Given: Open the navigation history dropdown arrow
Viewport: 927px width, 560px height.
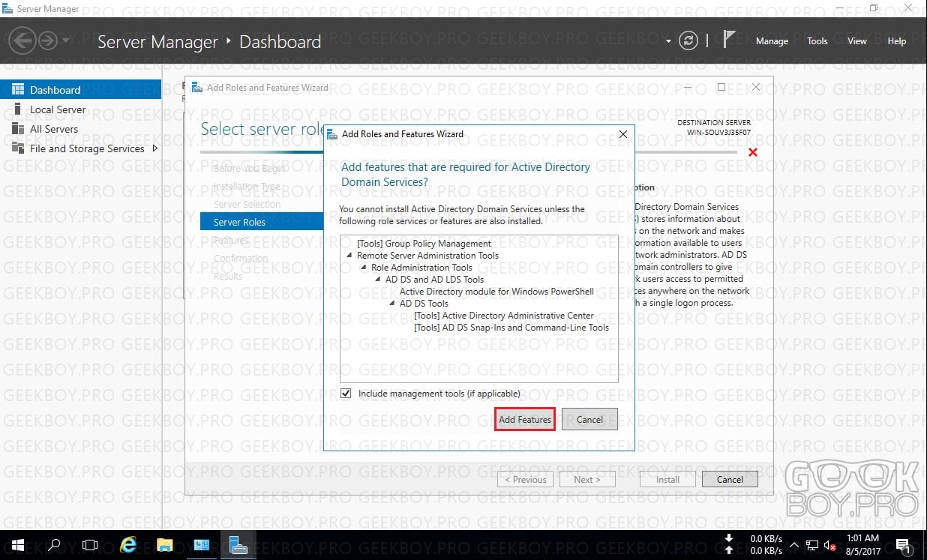Looking at the screenshot, I should (x=65, y=40).
